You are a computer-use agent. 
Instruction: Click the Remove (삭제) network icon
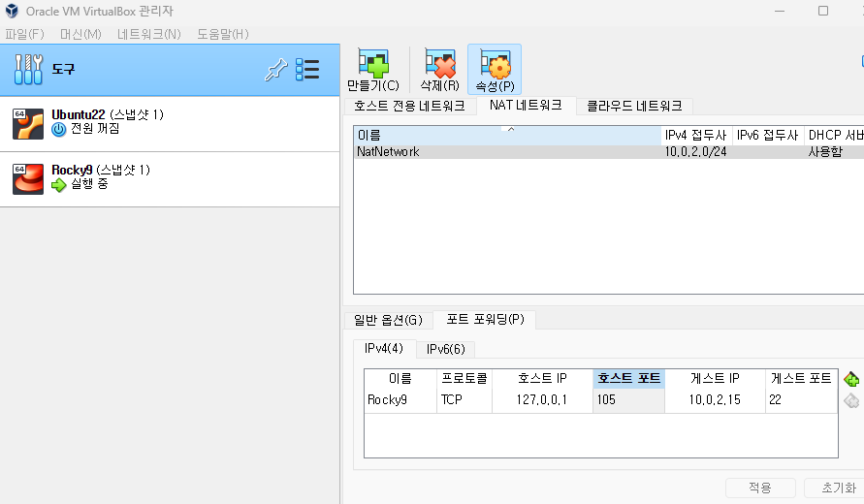tap(439, 63)
